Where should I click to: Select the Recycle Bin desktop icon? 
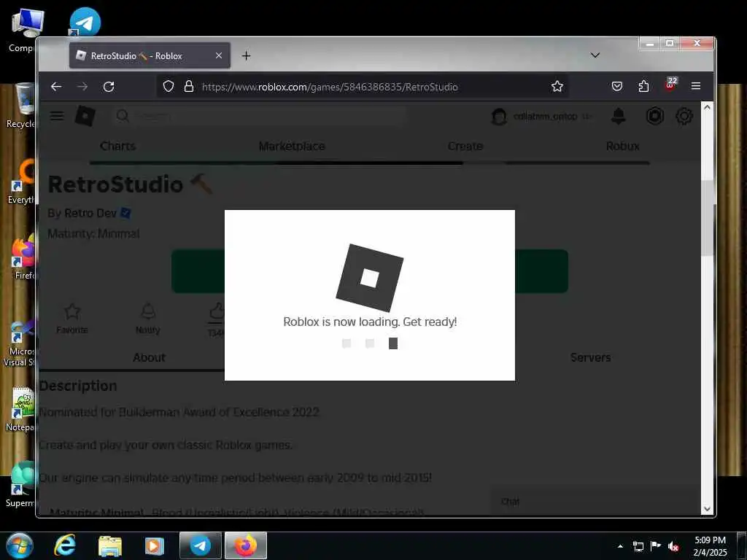pyautogui.click(x=21, y=106)
